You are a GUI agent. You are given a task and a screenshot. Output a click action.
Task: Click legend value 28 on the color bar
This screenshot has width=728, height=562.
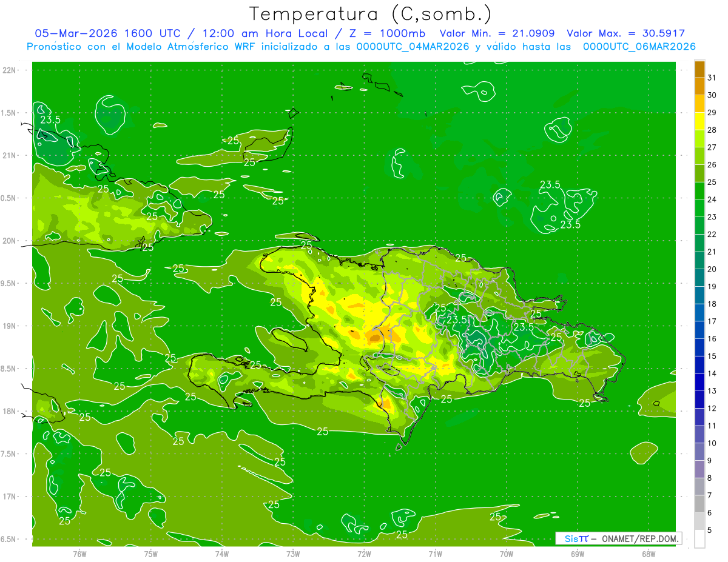coord(712,130)
